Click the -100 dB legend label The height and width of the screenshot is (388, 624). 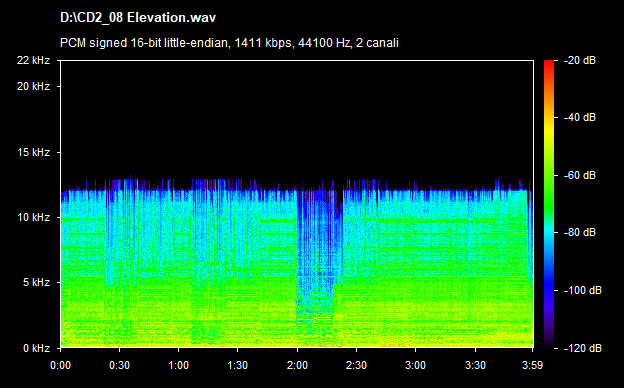click(582, 290)
